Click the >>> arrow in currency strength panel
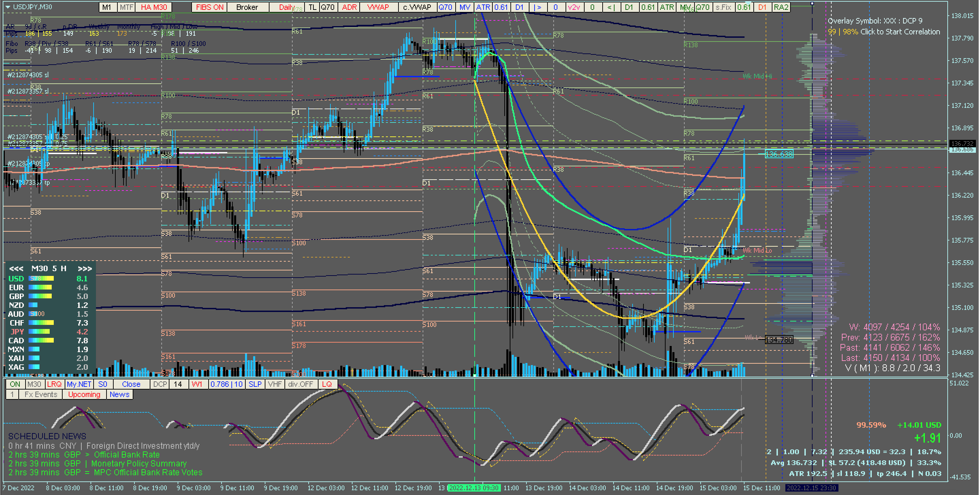The height and width of the screenshot is (495, 980). 84,269
